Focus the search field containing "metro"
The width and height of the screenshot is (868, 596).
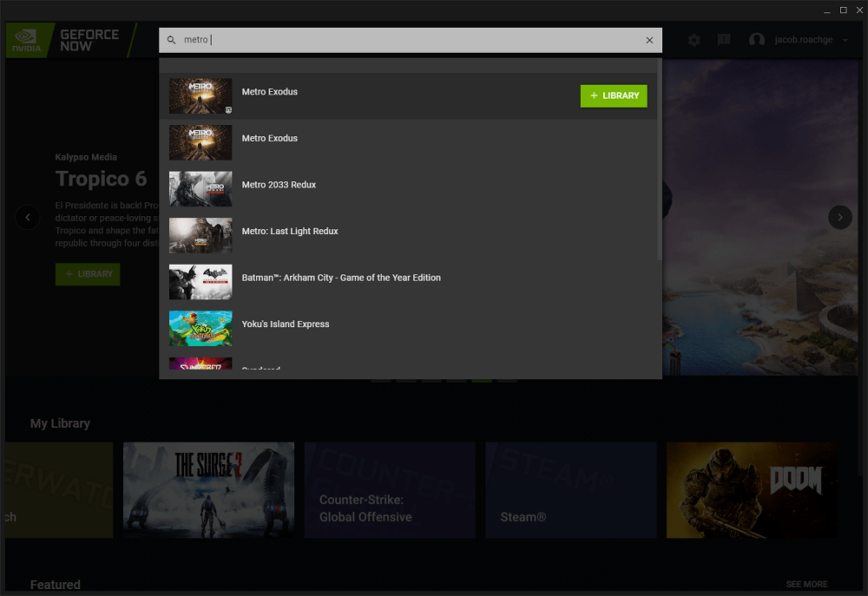click(x=411, y=41)
